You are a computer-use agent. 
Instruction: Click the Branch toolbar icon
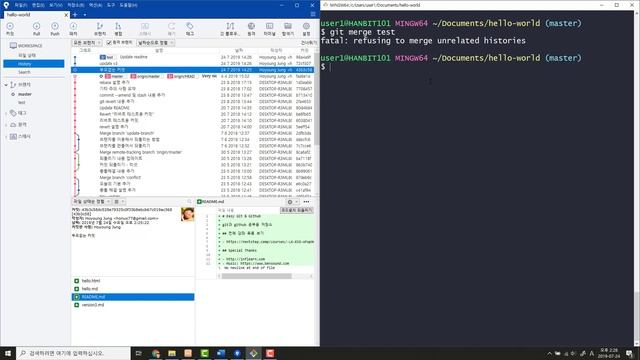tap(100, 29)
